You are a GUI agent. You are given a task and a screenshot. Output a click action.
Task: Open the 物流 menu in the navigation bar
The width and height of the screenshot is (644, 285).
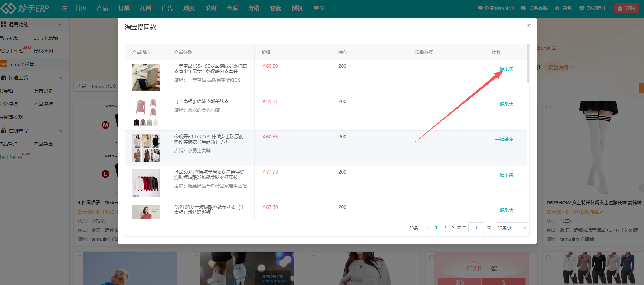click(x=276, y=8)
